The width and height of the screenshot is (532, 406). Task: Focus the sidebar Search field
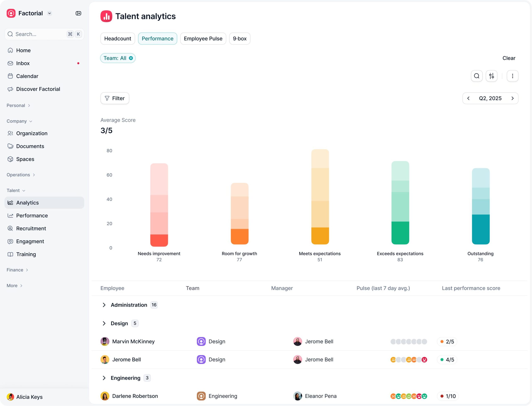(x=44, y=34)
